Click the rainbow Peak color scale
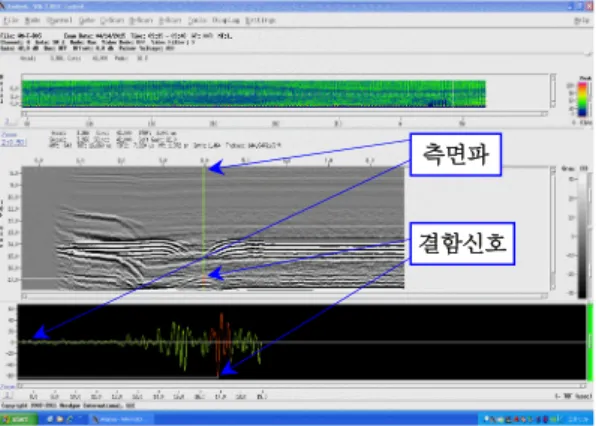The width and height of the screenshot is (596, 426). click(582, 99)
